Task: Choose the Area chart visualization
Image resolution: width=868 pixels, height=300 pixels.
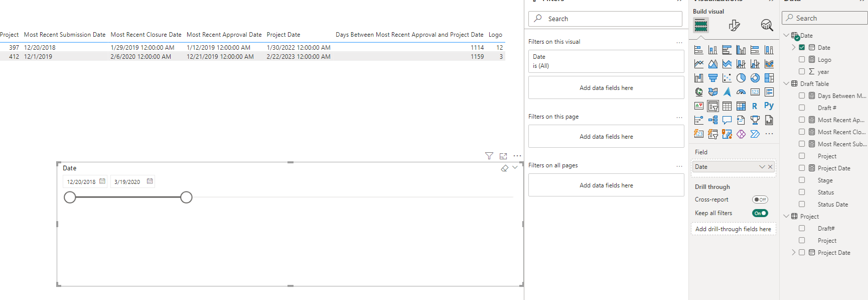Action: (x=713, y=64)
